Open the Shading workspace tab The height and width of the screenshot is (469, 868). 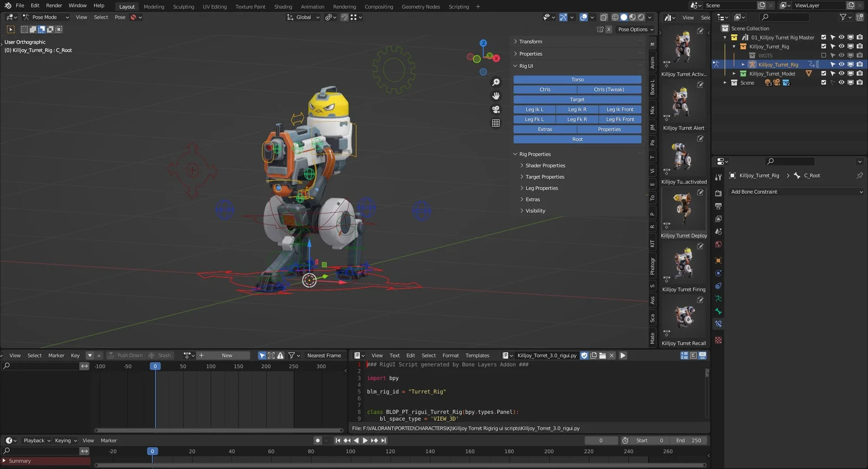(283, 7)
